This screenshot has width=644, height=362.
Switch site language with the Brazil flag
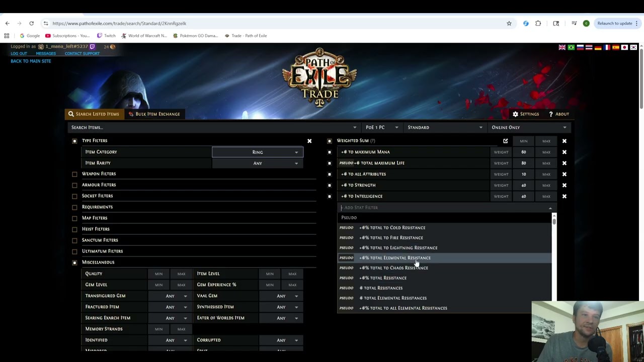pyautogui.click(x=571, y=47)
